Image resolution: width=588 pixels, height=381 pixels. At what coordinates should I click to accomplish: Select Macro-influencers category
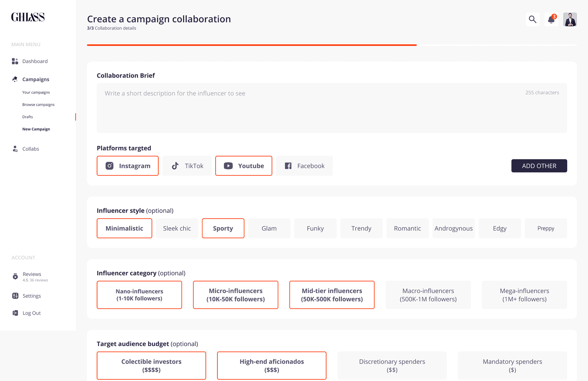[428, 295]
